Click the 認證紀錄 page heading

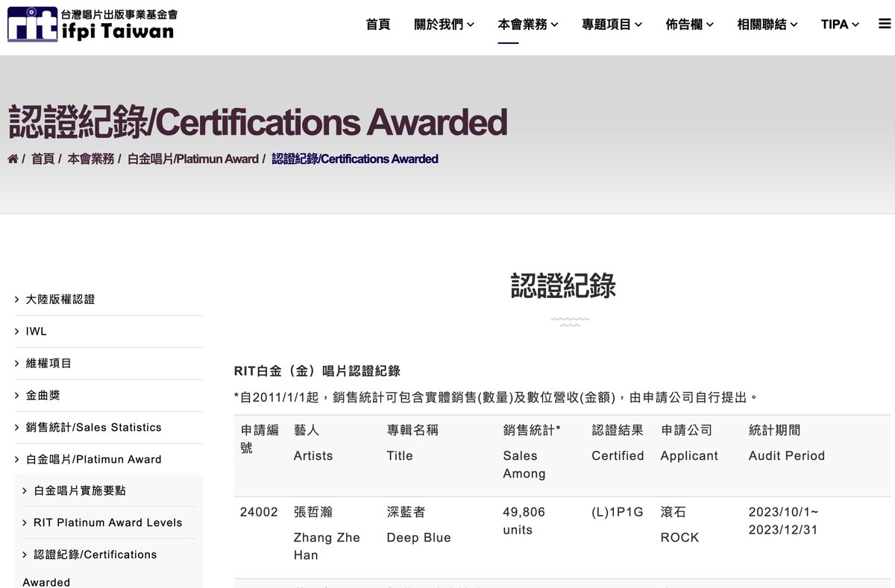(563, 285)
